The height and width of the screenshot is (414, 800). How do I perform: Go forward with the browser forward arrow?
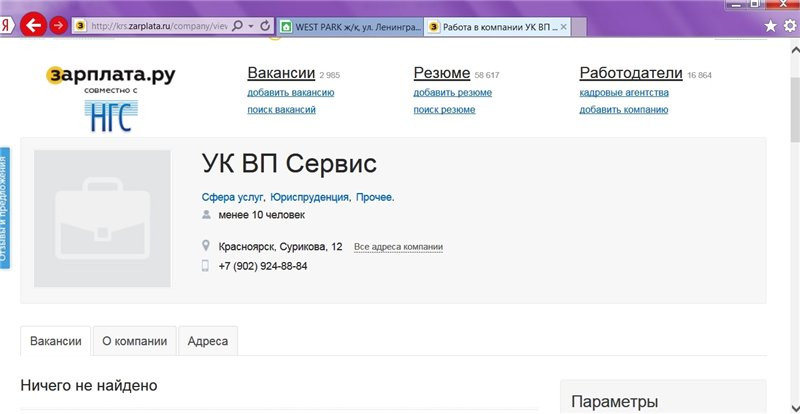[x=59, y=25]
